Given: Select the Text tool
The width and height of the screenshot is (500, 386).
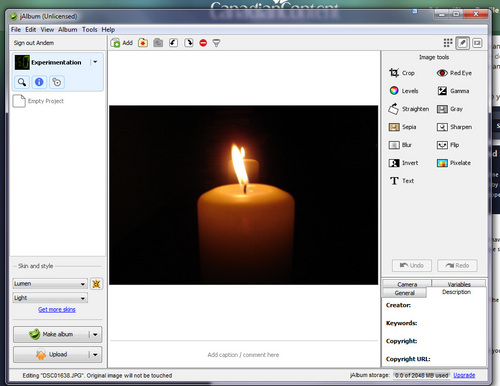Looking at the screenshot, I should coord(402,181).
